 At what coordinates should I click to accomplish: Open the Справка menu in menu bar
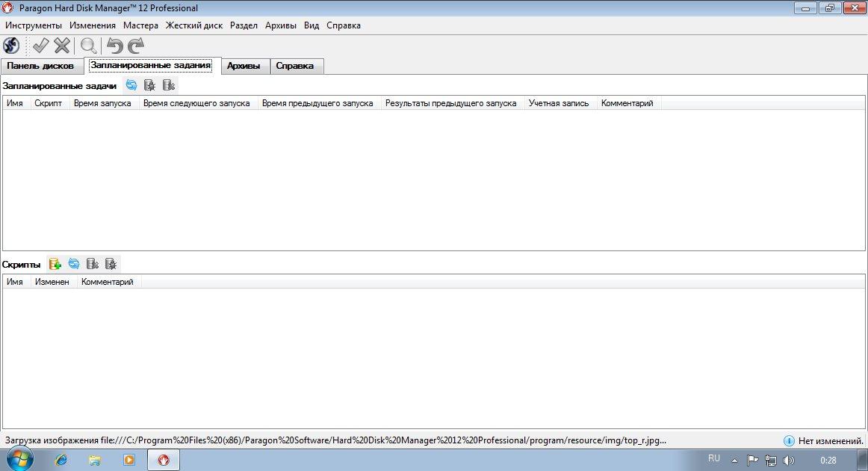coord(344,25)
